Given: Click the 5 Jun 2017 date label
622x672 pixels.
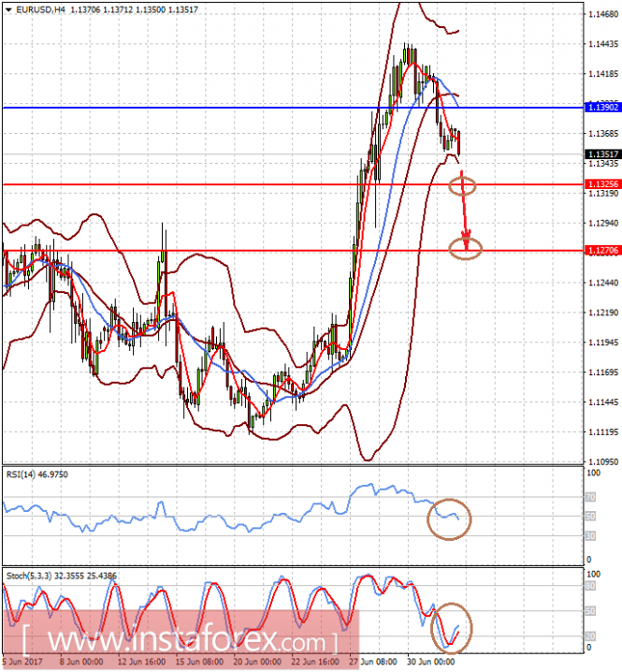Looking at the screenshot, I should click(x=21, y=661).
